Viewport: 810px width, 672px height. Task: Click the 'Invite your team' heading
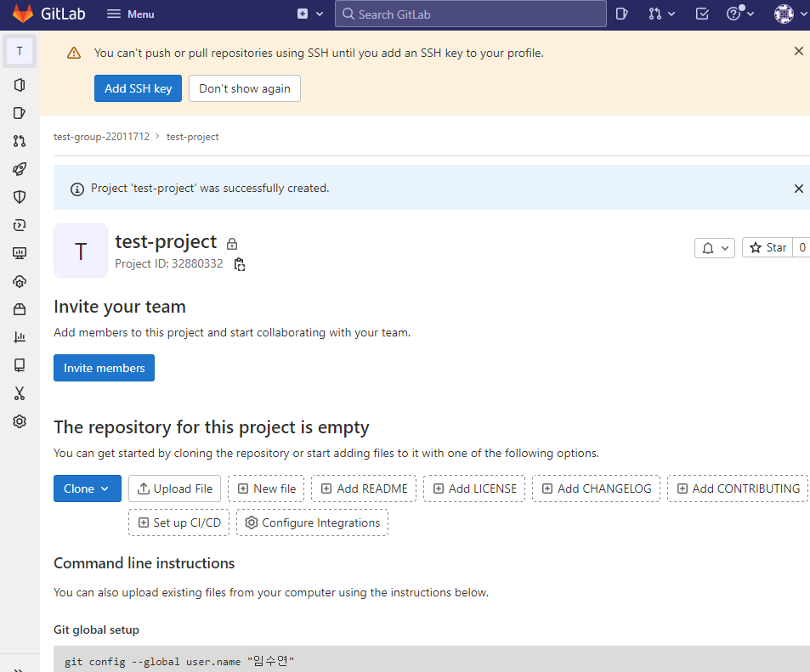tap(120, 307)
